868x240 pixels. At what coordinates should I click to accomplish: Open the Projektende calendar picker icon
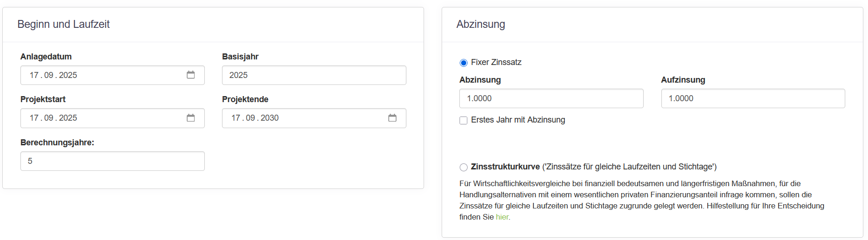click(x=392, y=118)
